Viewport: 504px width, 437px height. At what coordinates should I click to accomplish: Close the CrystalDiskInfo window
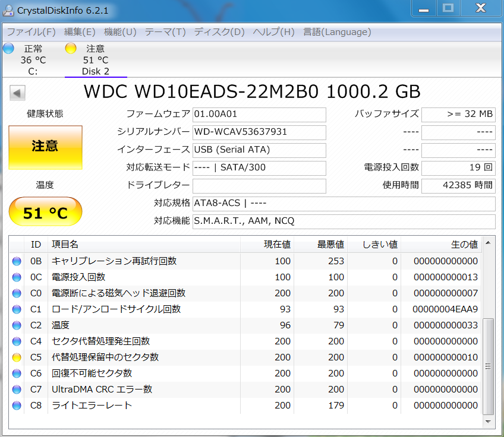(481, 8)
